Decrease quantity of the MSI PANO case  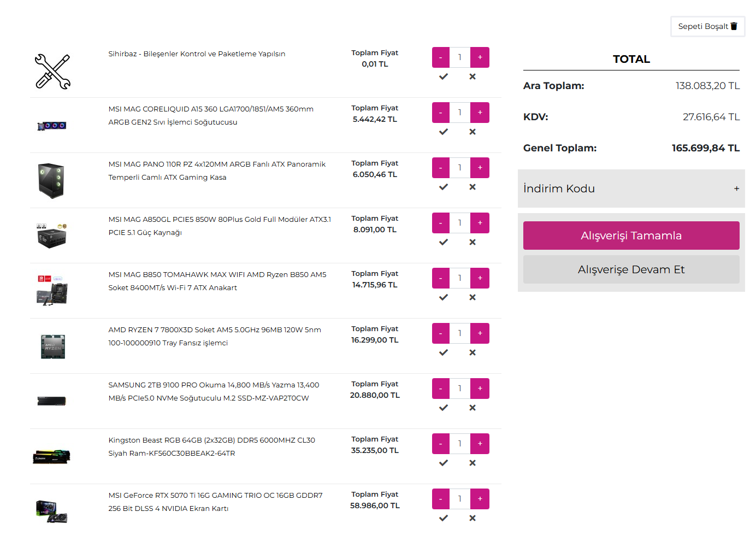tap(441, 168)
